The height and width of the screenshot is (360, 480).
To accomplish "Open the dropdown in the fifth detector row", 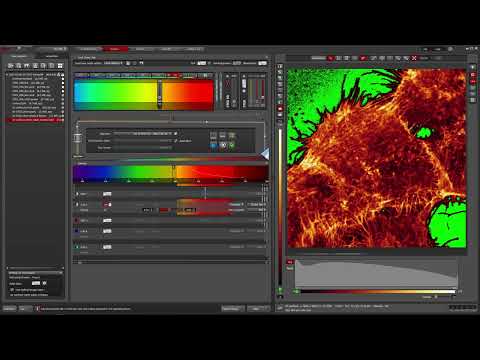I will pos(236,247).
